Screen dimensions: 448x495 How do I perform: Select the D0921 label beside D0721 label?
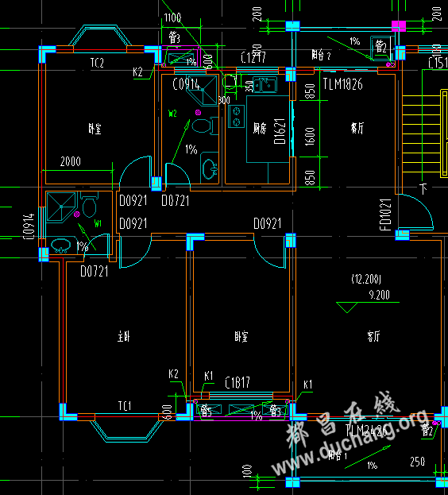coord(133,200)
